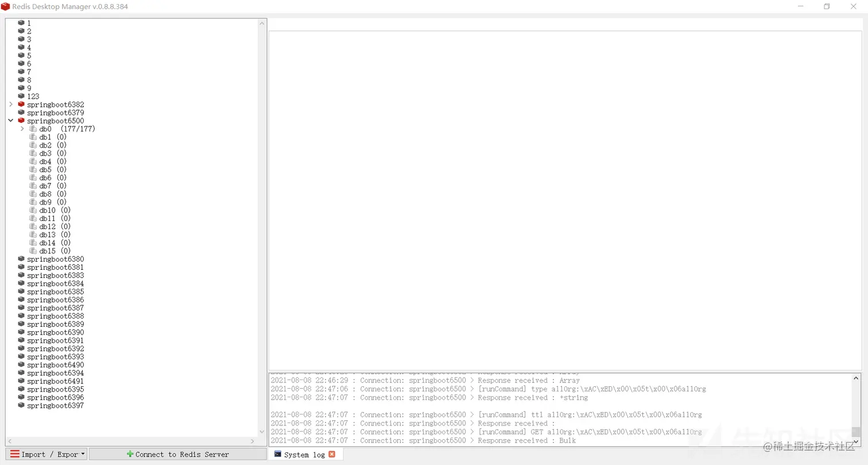This screenshot has height=465, width=868.
Task: Click the red springboot6382 server icon
Action: [21, 104]
